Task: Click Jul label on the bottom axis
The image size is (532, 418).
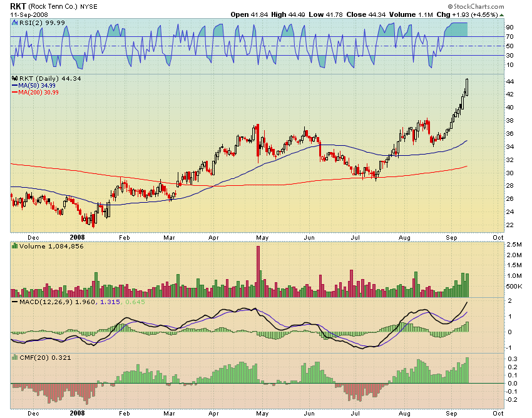Action: click(355, 413)
